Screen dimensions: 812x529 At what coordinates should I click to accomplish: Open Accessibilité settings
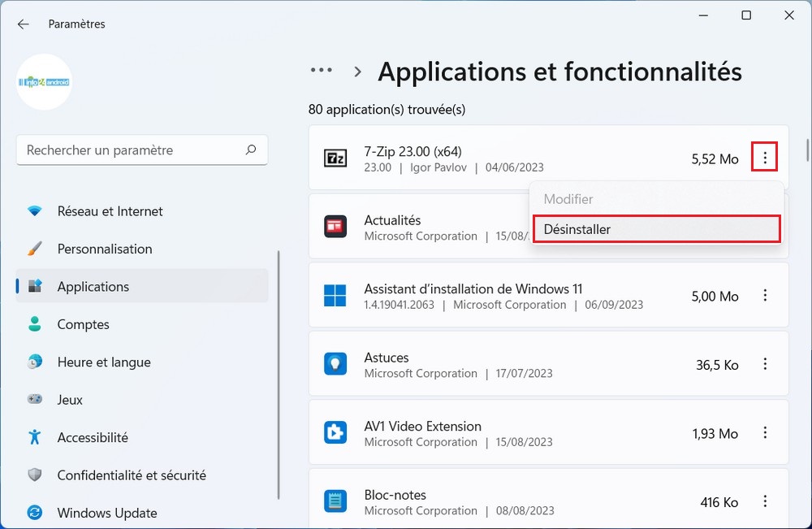142,438
